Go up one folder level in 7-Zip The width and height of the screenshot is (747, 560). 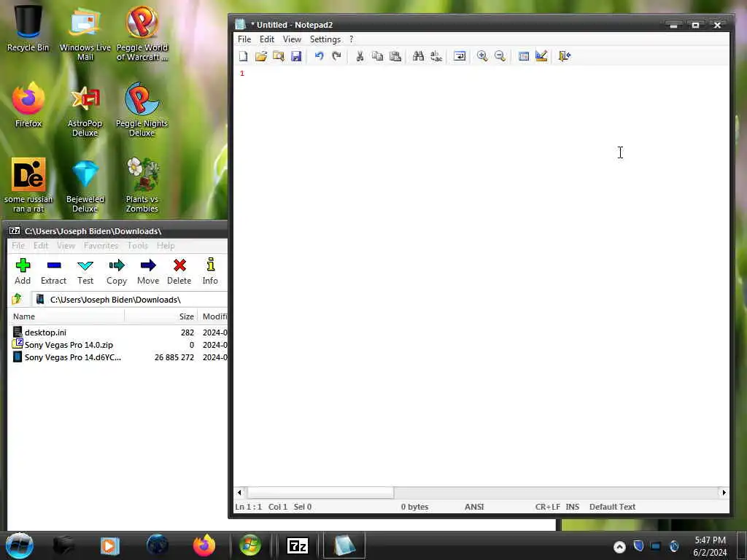click(17, 299)
